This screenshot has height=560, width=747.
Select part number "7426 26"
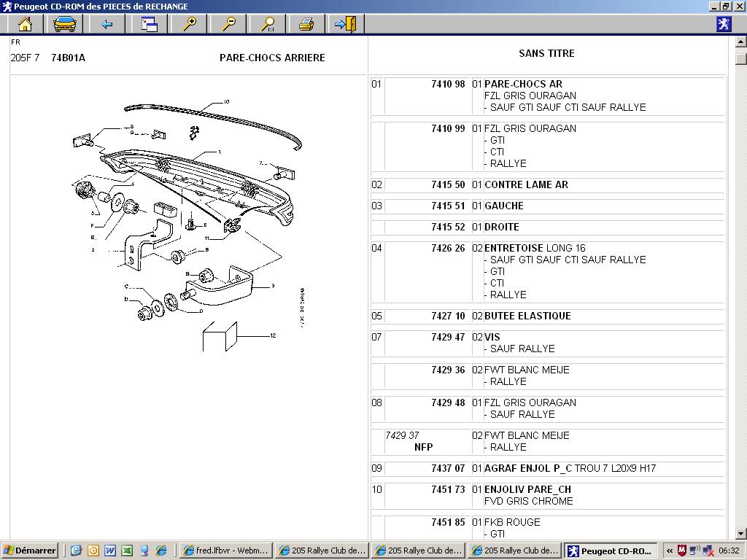click(x=448, y=248)
